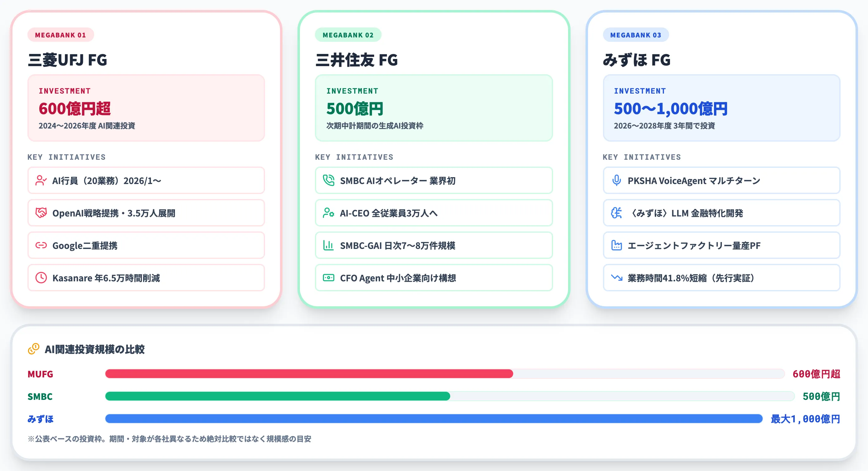Viewport: 868px width, 471px height.
Task: Click the 600億円超 value at the MUFG bar's end
Action: pos(816,374)
